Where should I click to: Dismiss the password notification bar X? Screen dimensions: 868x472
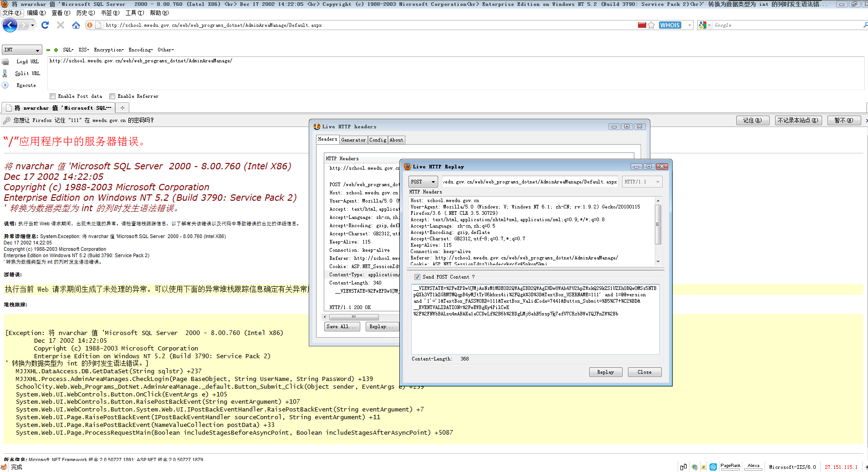[866, 121]
